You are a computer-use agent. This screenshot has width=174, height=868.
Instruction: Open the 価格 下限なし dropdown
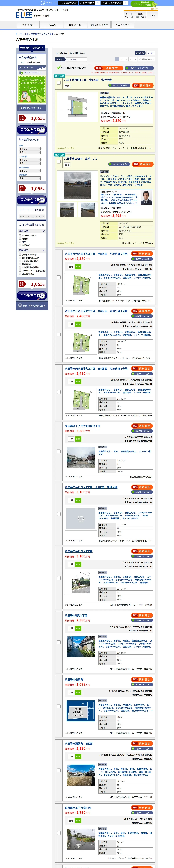coord(30,149)
